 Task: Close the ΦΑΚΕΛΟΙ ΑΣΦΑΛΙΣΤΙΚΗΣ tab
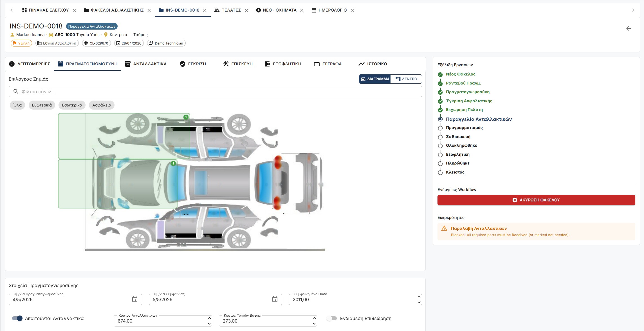point(149,10)
